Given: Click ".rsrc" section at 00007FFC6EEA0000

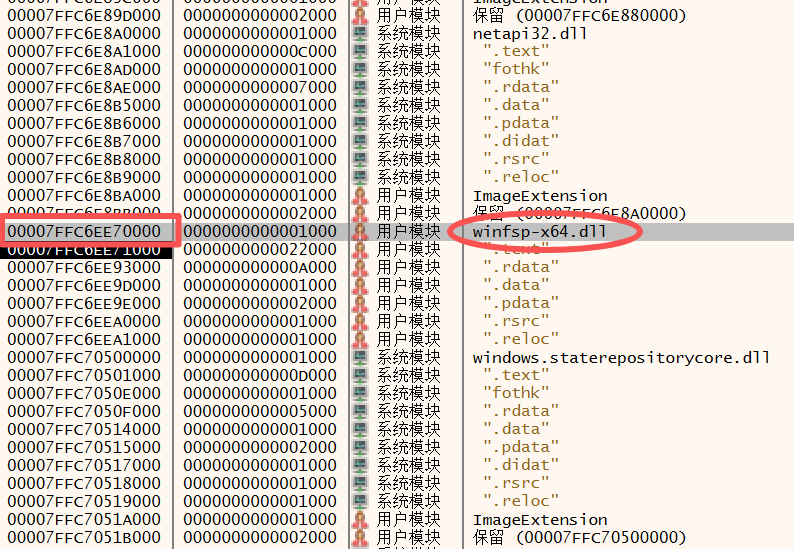Looking at the screenshot, I should click(x=515, y=321).
